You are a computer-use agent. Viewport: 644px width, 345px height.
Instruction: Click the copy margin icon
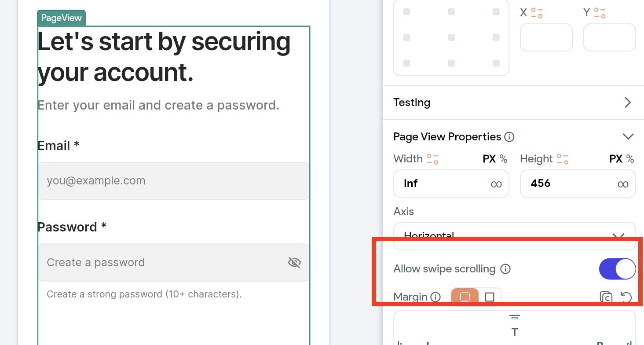point(606,297)
